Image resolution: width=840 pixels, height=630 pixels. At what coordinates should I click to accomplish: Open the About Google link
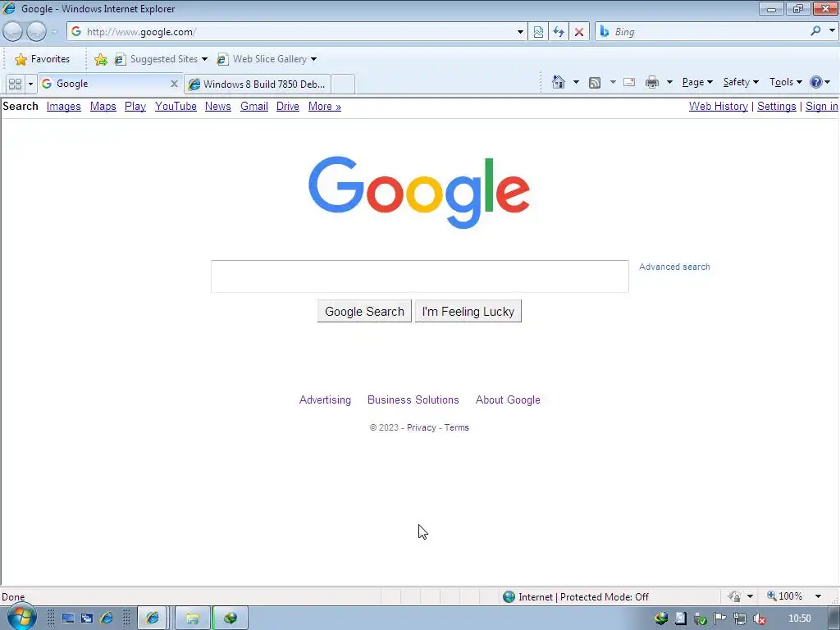508,399
